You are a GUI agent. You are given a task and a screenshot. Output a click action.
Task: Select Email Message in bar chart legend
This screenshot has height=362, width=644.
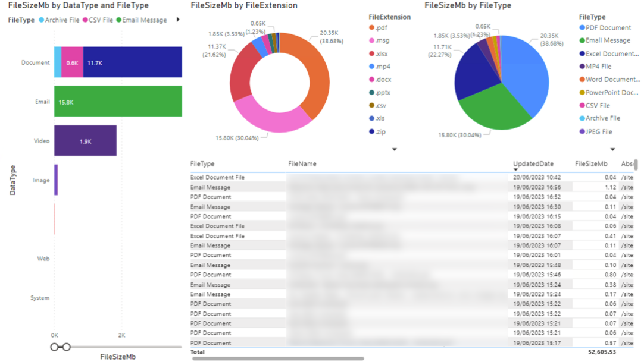(x=145, y=20)
